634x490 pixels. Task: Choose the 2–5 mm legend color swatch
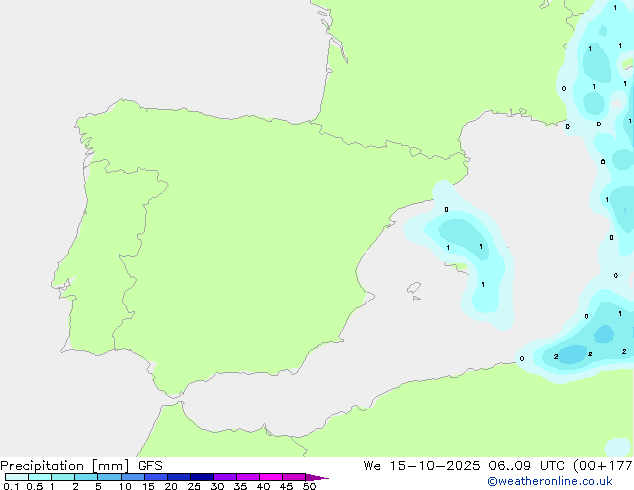[86, 477]
